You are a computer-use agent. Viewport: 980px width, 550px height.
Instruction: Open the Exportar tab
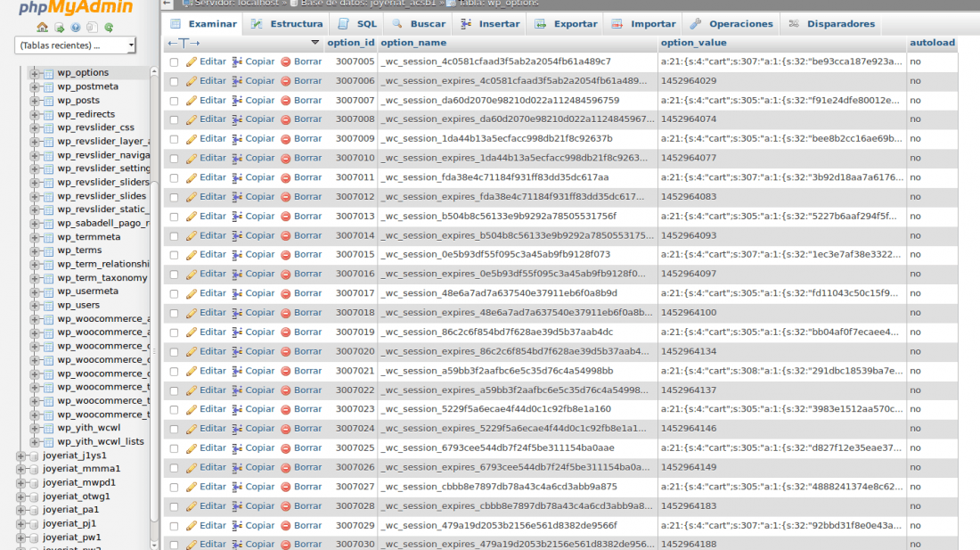pyautogui.click(x=567, y=24)
